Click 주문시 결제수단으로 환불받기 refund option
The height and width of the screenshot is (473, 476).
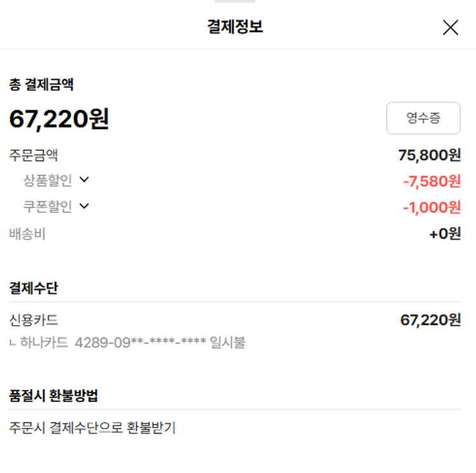pyautogui.click(x=93, y=428)
